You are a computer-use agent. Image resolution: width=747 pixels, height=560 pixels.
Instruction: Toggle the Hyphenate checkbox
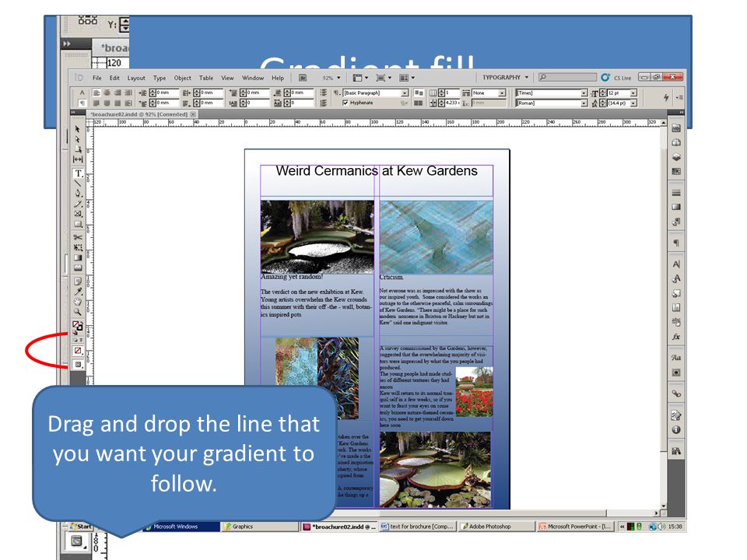point(345,103)
